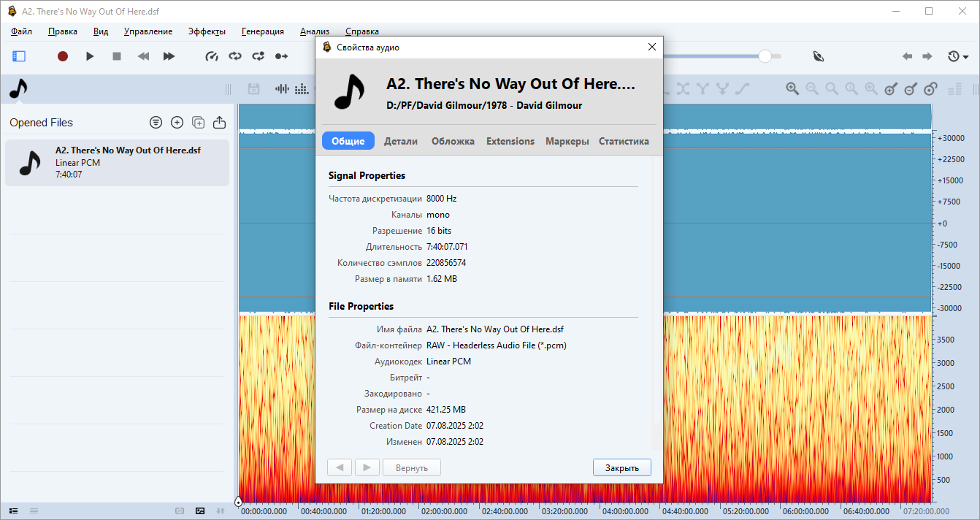Zoom out horizontally with magnifier minus
Screen dimensions: 980x520
pos(812,89)
